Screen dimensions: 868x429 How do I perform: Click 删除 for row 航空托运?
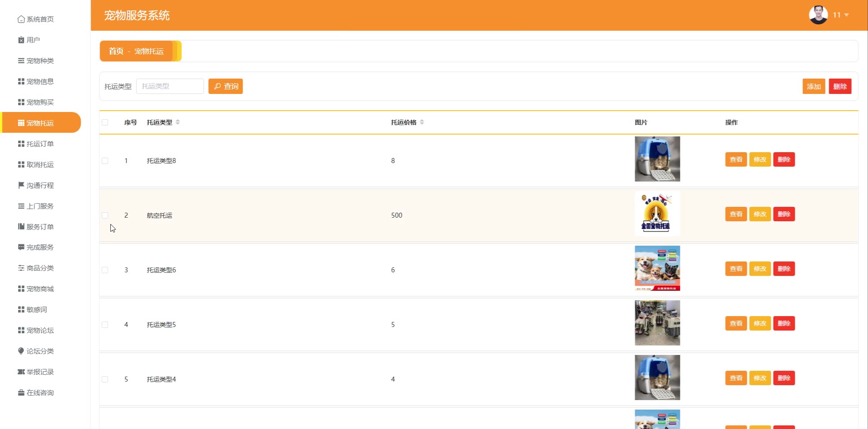784,214
